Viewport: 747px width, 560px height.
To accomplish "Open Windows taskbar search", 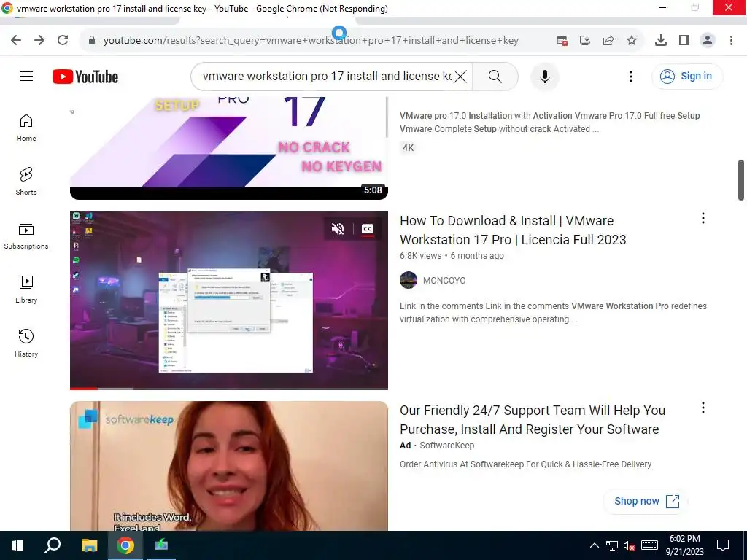I will (x=53, y=545).
